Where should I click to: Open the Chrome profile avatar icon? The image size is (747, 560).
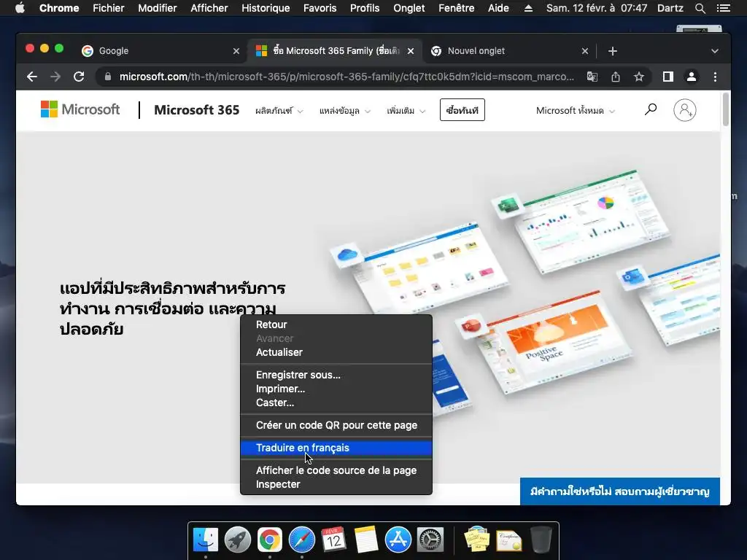pos(692,77)
